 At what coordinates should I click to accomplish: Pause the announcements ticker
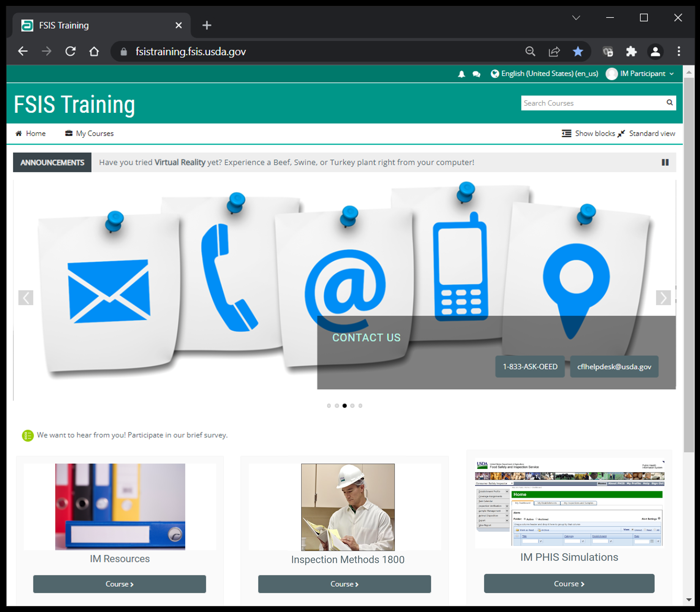(665, 162)
